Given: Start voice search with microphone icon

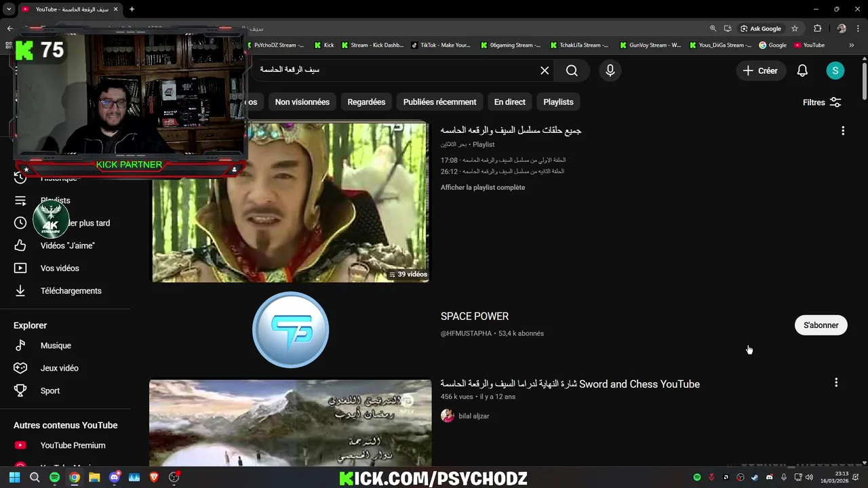Looking at the screenshot, I should click(x=610, y=70).
